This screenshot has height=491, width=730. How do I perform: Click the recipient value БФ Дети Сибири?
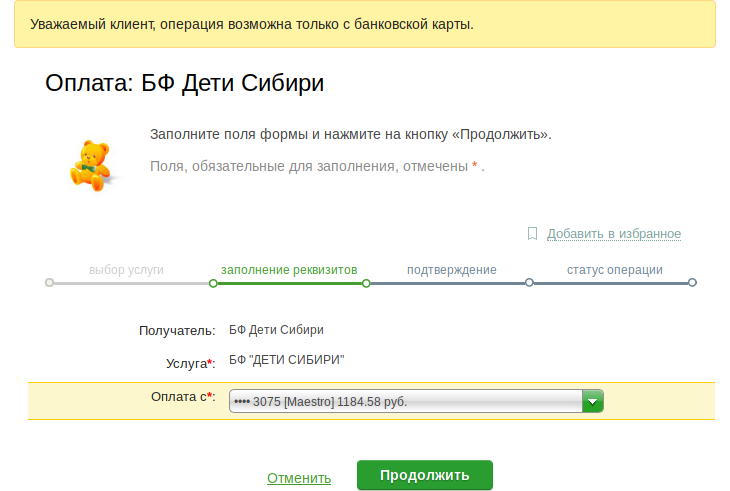(276, 330)
